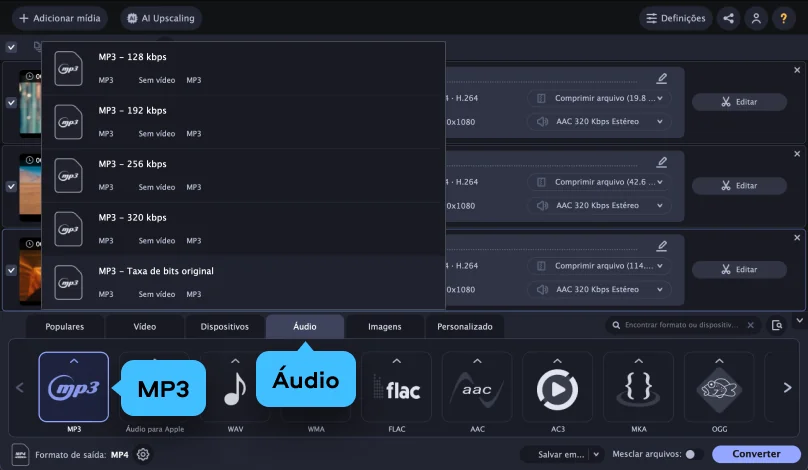Select the MP3 format tile
The width and height of the screenshot is (808, 470).
click(74, 387)
